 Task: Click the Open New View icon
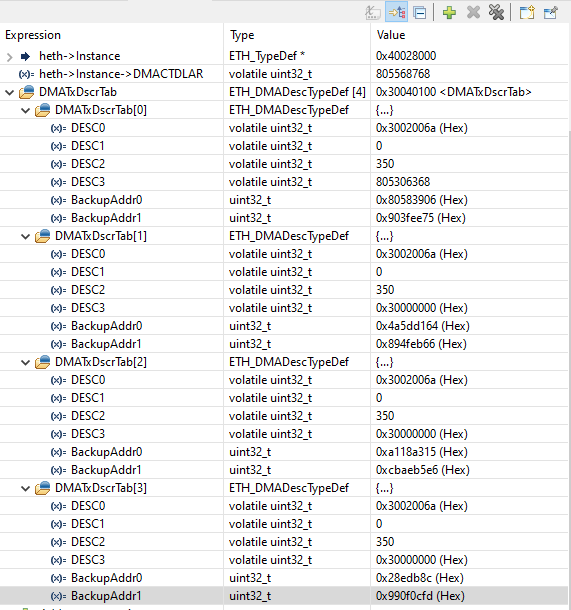pyautogui.click(x=527, y=12)
